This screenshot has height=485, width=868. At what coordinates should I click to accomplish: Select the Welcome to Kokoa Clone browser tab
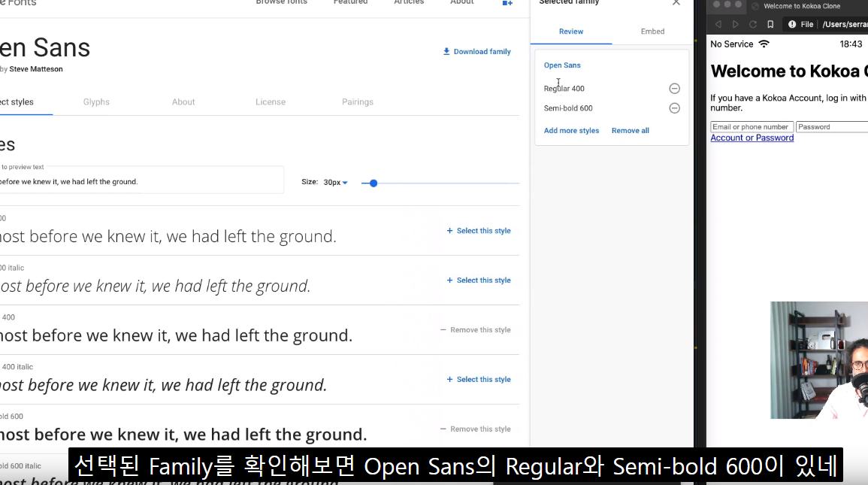click(802, 6)
